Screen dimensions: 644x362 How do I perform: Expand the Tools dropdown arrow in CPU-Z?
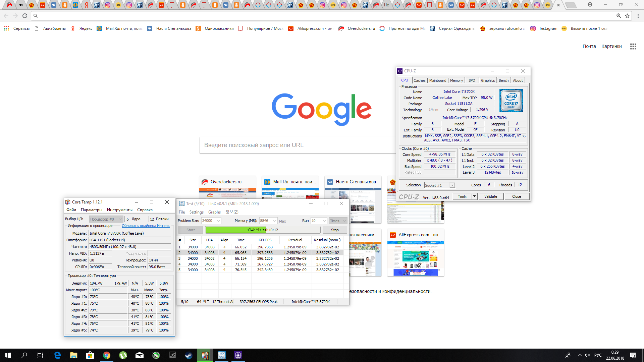(x=474, y=196)
